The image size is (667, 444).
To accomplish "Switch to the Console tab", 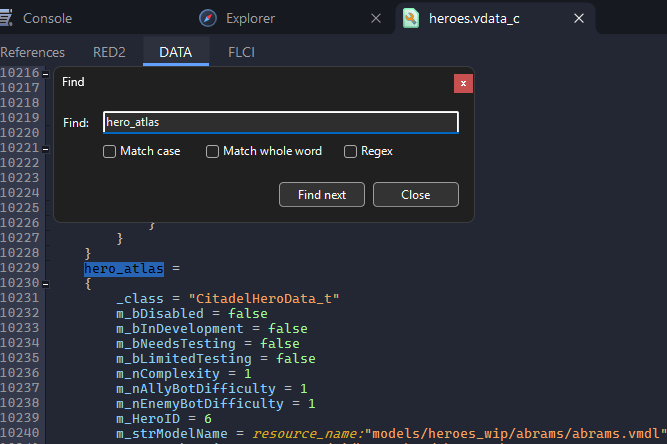I will [x=47, y=18].
